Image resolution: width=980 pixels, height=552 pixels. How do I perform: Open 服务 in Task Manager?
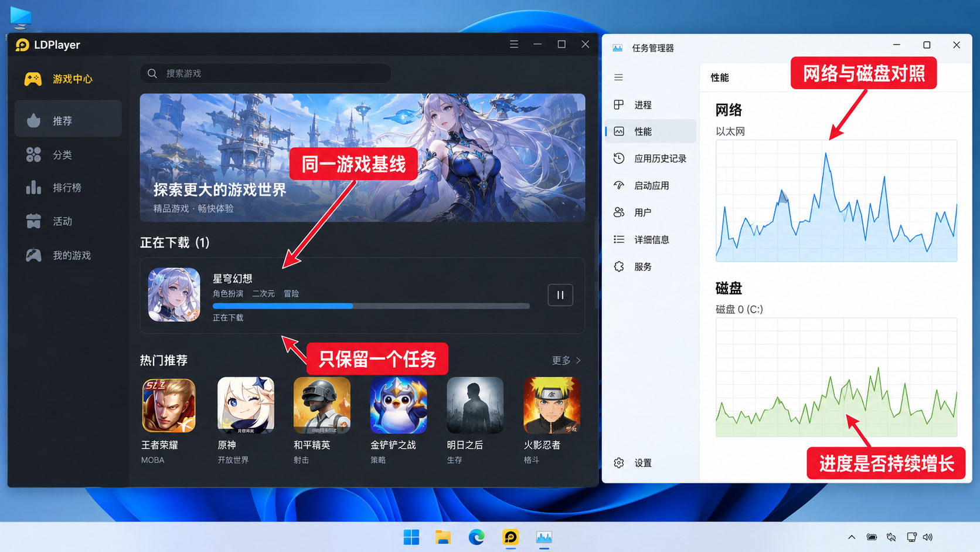point(651,266)
